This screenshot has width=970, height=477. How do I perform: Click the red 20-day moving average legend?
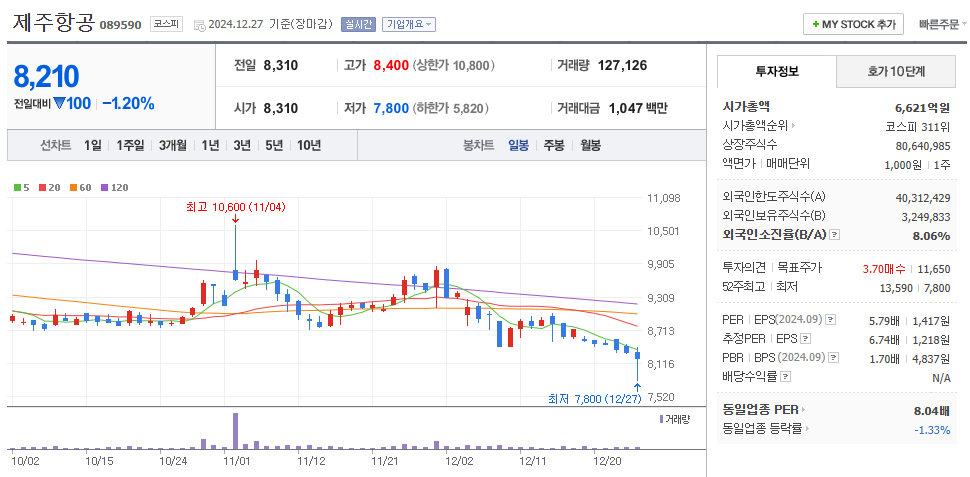(49, 187)
